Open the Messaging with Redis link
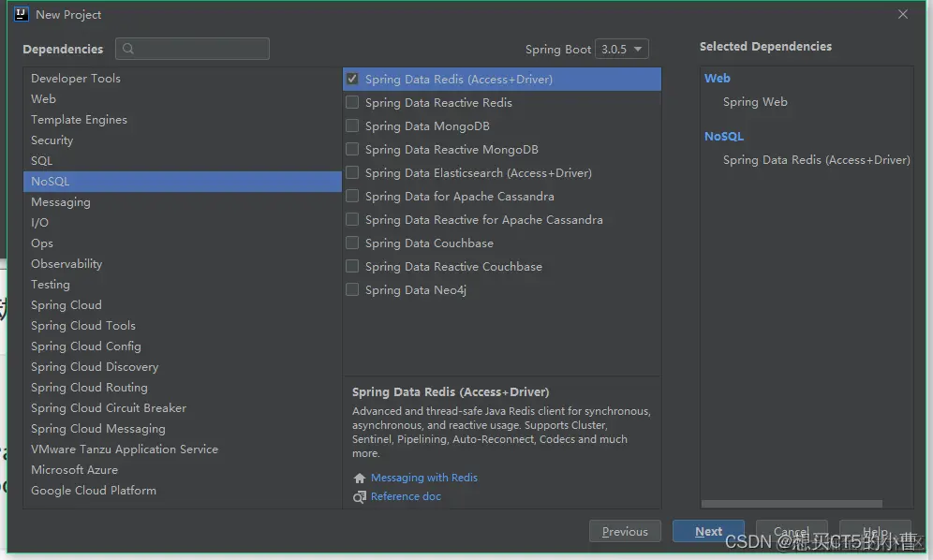This screenshot has height=560, width=933. 424,478
